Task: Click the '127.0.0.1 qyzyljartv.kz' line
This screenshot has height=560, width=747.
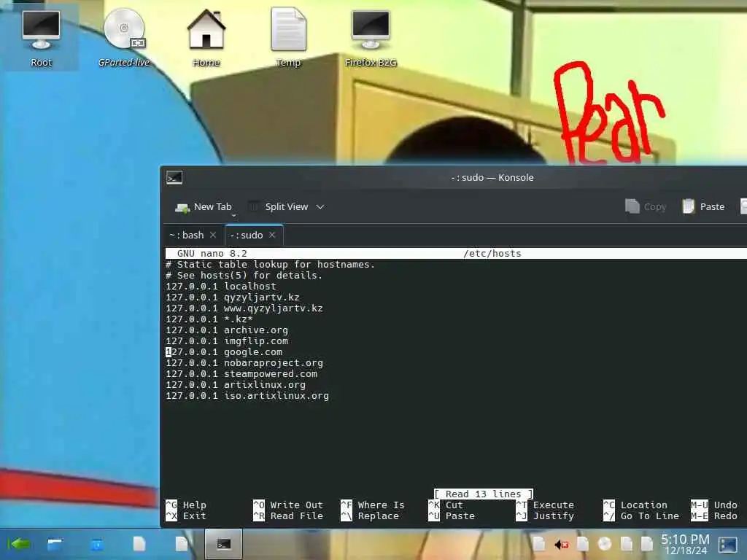Action: point(233,297)
